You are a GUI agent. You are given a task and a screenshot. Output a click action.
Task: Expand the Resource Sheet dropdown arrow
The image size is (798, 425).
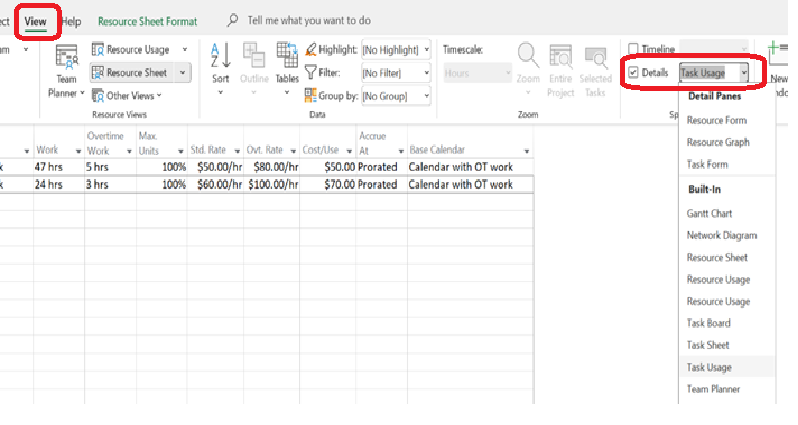click(183, 73)
